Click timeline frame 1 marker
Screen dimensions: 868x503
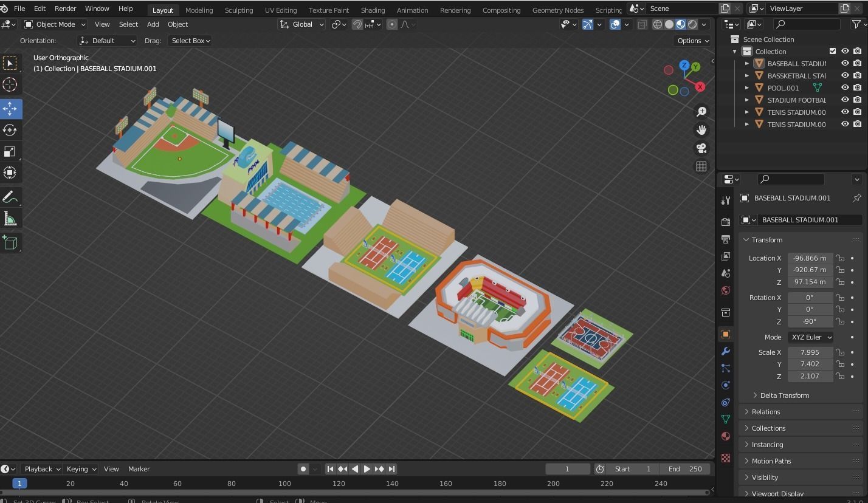19,484
